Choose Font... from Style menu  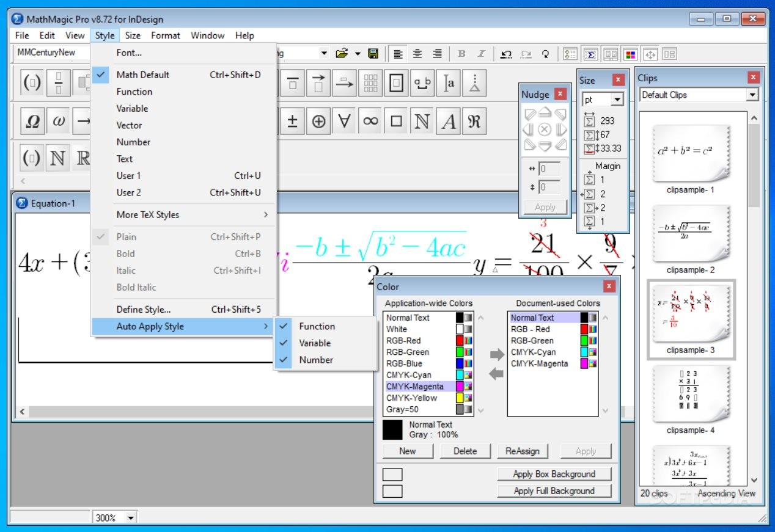(x=184, y=53)
